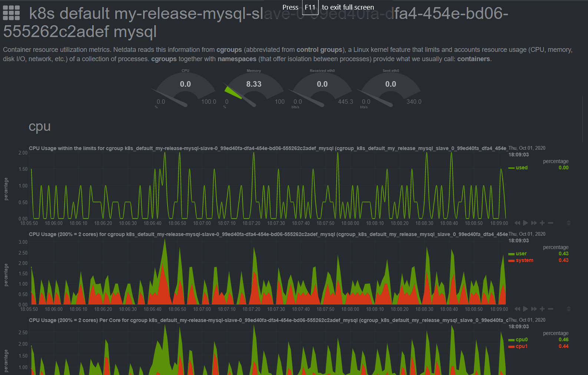This screenshot has height=375, width=588.
Task: Toggle the 'cpu1' series in the per-core legend
Action: click(521, 346)
